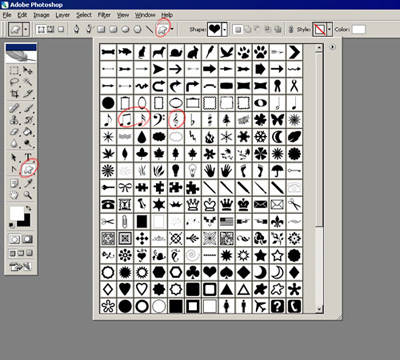Select the Hand tool
The image size is (400, 360).
pos(14,195)
